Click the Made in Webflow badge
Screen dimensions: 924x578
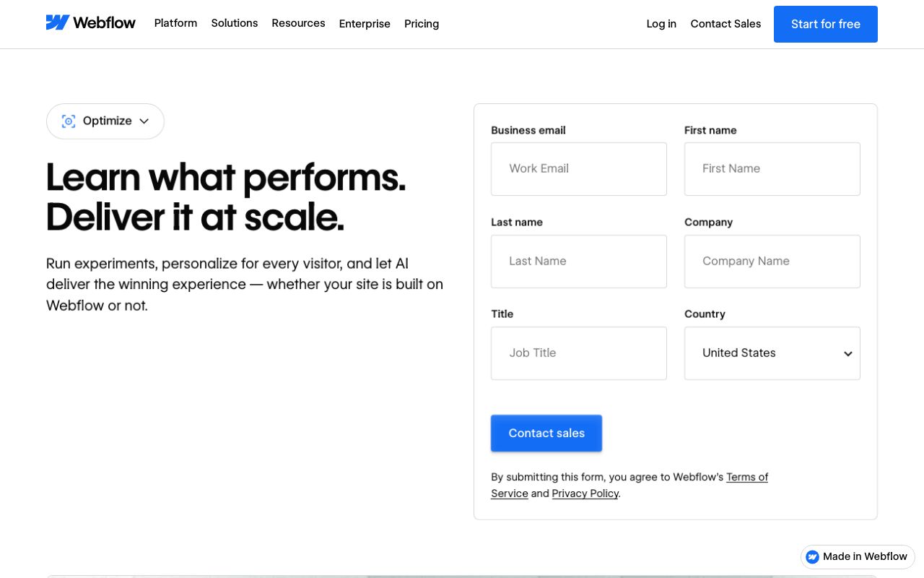tap(858, 556)
